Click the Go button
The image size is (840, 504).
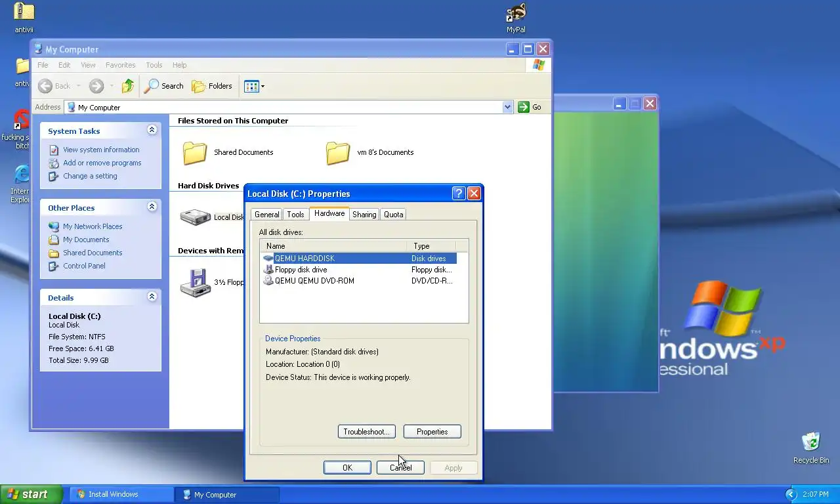click(530, 107)
